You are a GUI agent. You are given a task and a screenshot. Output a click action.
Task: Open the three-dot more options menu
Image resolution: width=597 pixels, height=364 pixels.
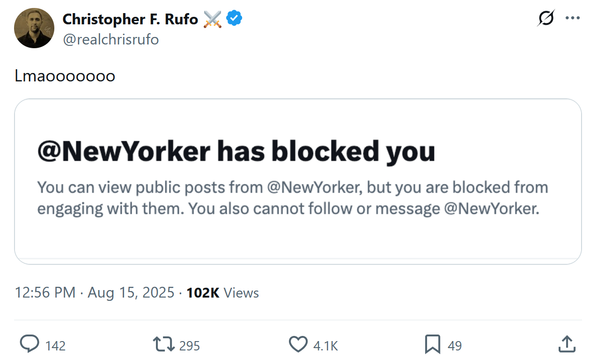point(572,19)
